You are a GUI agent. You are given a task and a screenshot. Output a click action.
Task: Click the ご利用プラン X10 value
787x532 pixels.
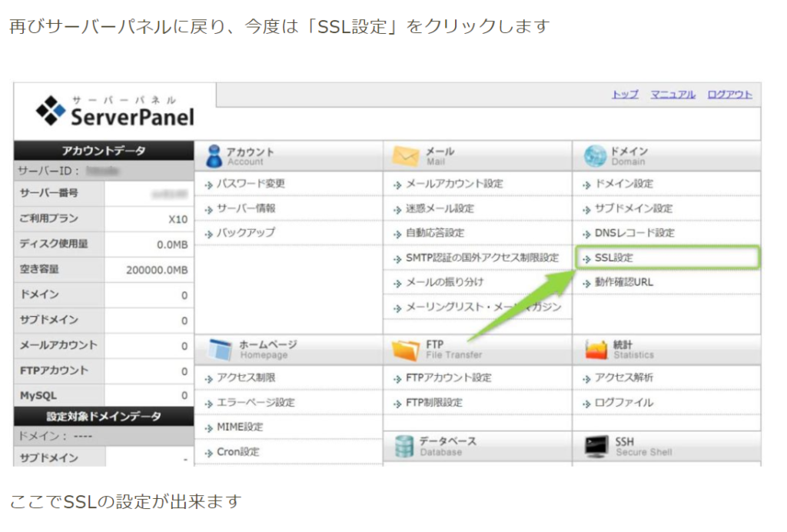click(x=178, y=219)
